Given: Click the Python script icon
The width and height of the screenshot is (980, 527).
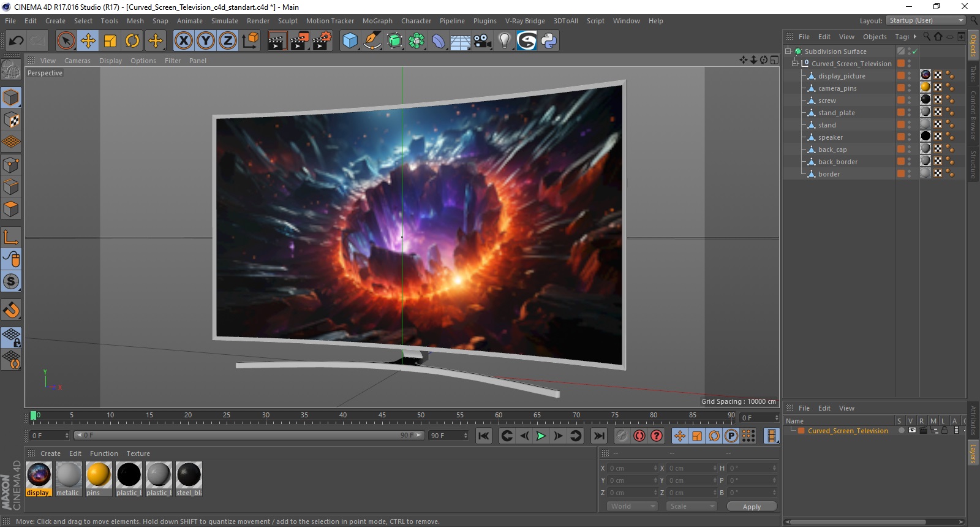Looking at the screenshot, I should (x=549, y=41).
